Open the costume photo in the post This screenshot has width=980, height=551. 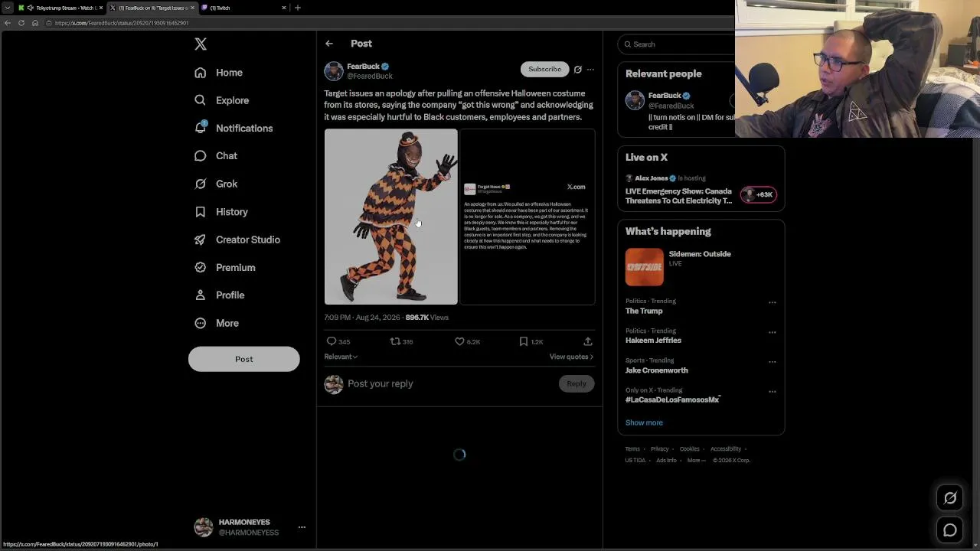click(x=390, y=217)
